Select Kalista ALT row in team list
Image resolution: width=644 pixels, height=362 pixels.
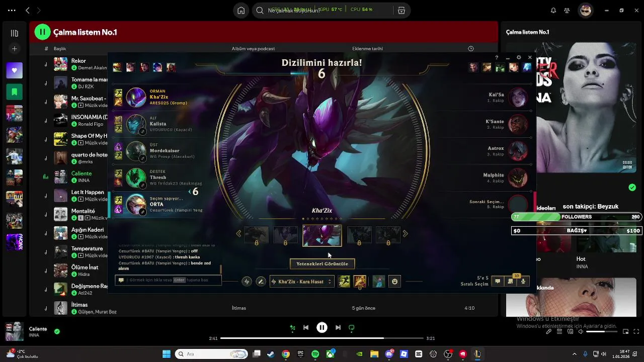pos(159,124)
